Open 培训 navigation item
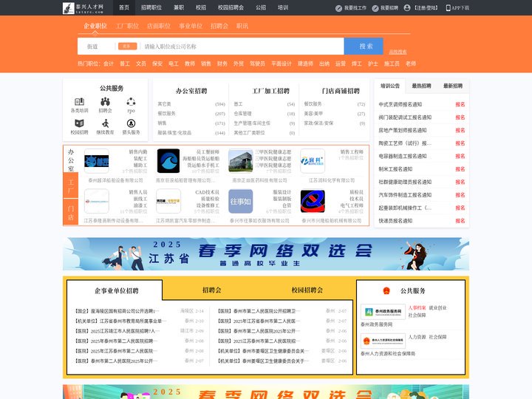532x399 pixels. pyautogui.click(x=283, y=7)
